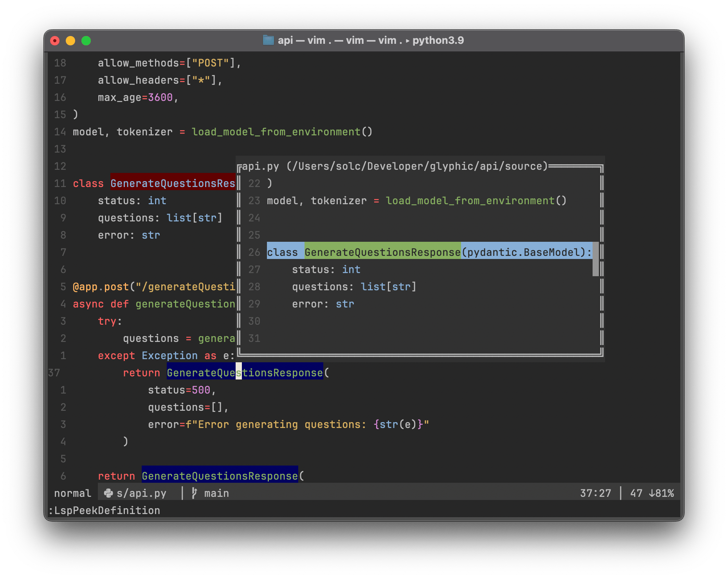The image size is (728, 579).
Task: Click the red close window button
Action: pos(55,41)
